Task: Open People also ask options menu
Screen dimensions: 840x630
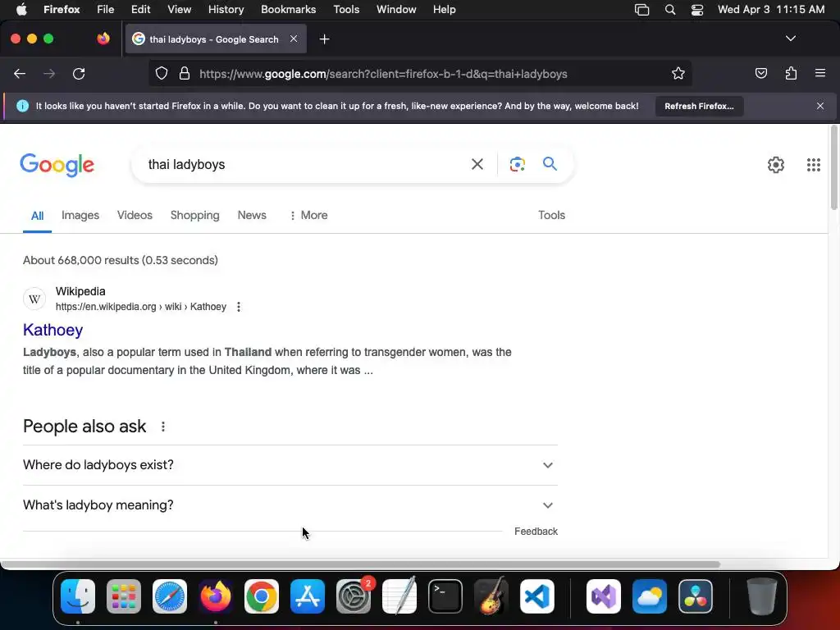Action: pyautogui.click(x=163, y=427)
